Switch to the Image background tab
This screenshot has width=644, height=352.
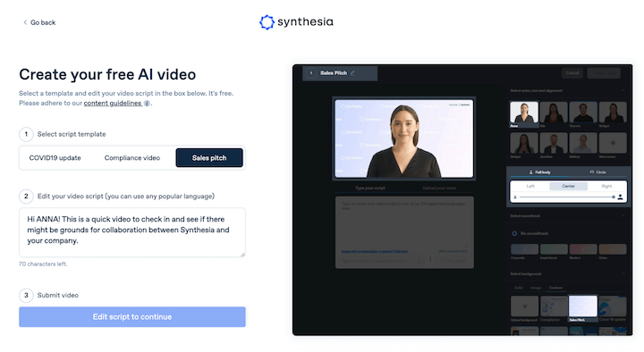536,288
